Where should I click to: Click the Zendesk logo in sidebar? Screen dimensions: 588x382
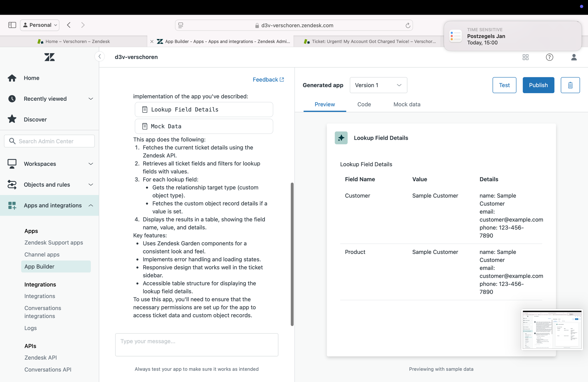[49, 57]
